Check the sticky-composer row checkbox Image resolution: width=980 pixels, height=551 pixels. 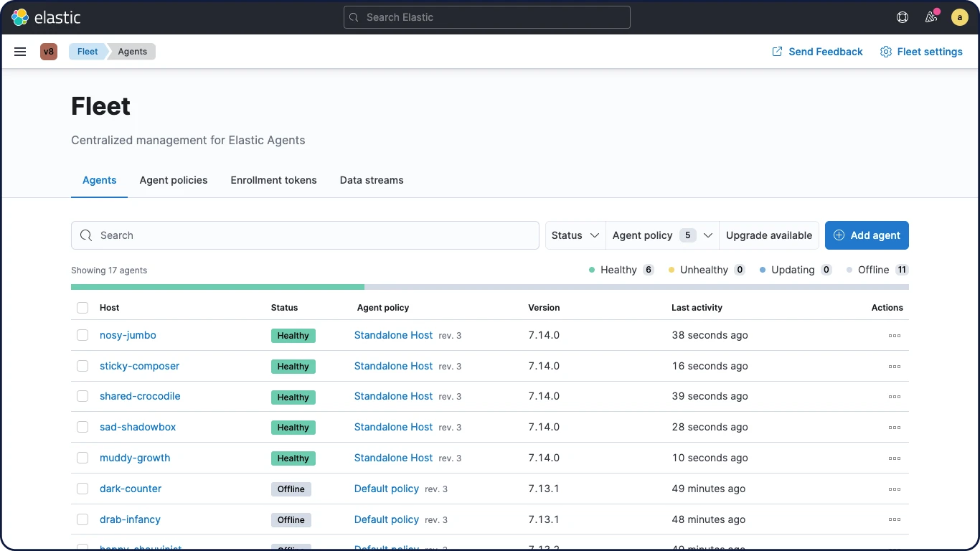coord(83,366)
